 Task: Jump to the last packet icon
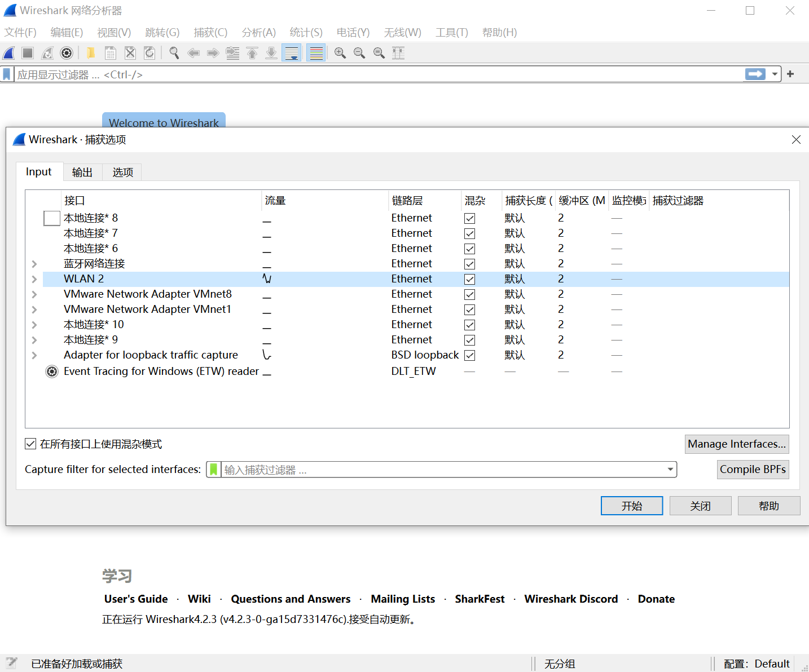click(x=271, y=53)
